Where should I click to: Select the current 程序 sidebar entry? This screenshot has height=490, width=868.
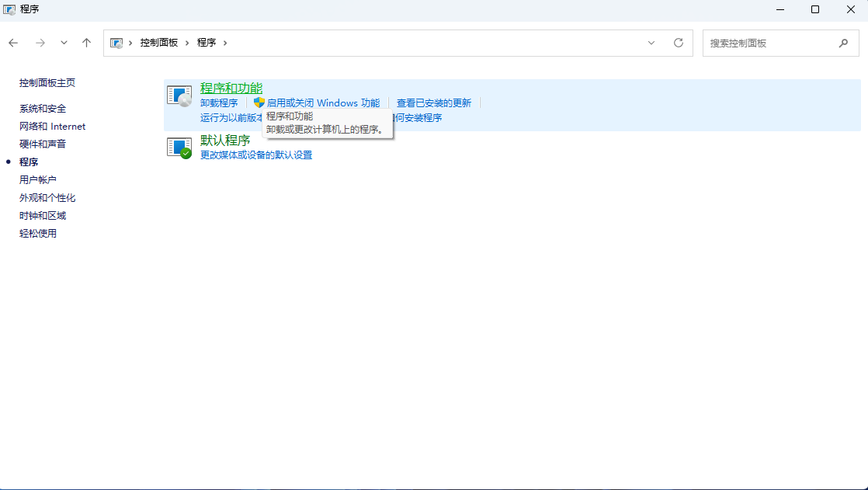coord(29,162)
